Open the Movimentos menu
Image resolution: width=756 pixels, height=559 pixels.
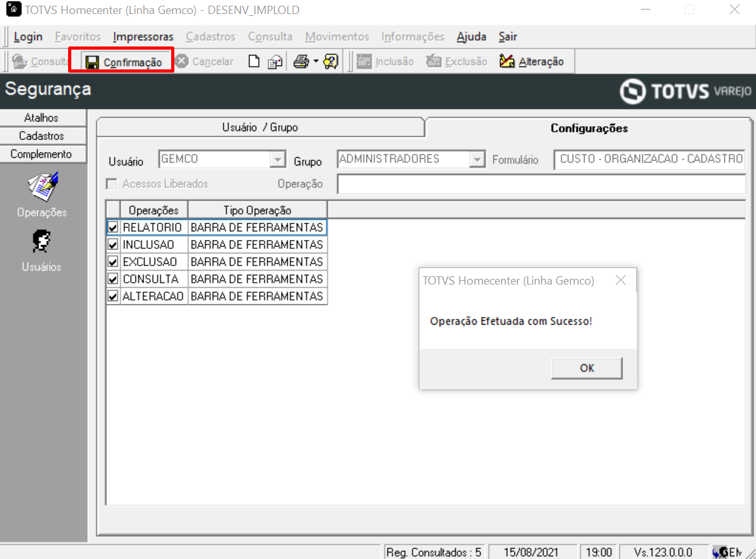click(337, 37)
